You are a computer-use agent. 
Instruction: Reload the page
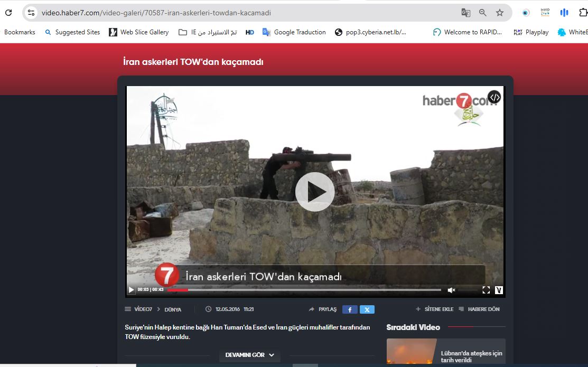[x=8, y=13]
